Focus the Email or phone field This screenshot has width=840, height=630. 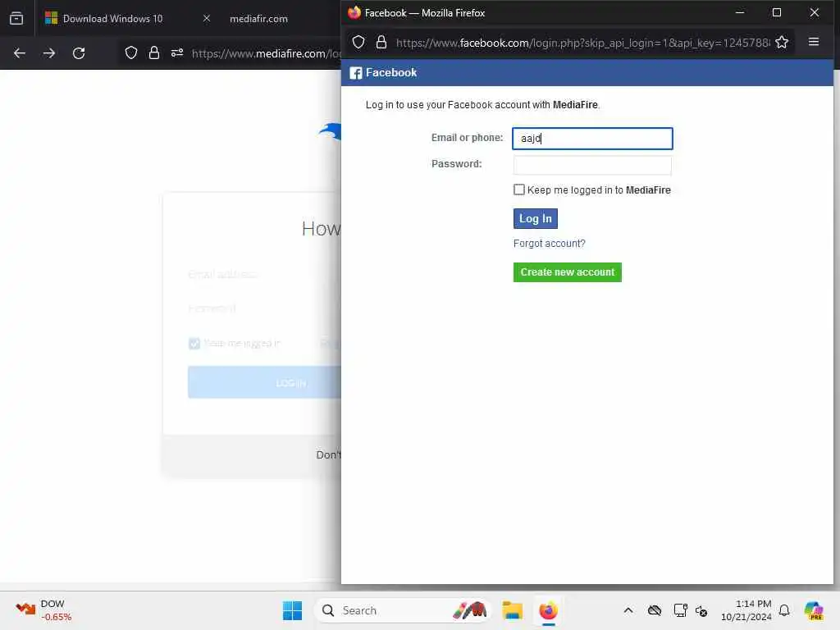592,138
